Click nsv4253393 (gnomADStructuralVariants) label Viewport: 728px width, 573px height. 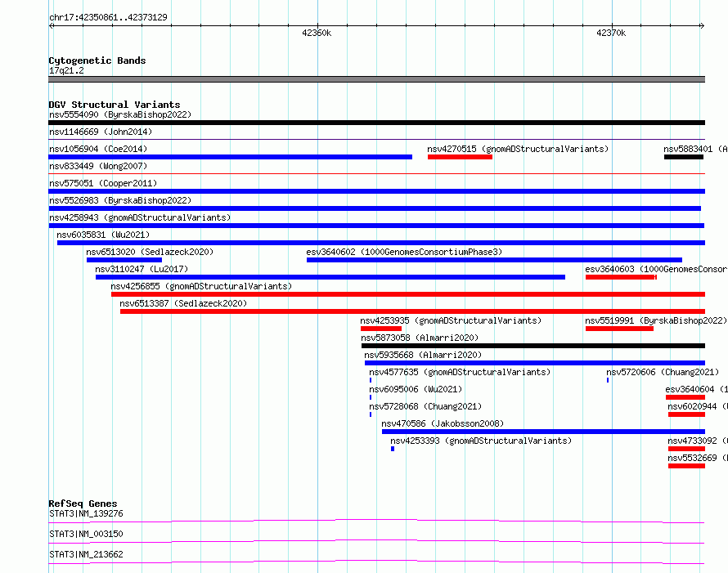(x=481, y=441)
